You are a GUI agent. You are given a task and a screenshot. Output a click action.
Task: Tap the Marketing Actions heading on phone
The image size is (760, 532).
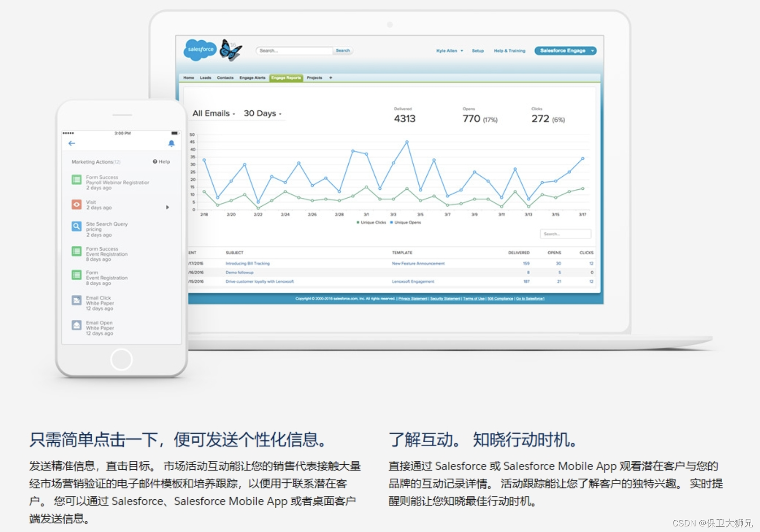pyautogui.click(x=96, y=162)
